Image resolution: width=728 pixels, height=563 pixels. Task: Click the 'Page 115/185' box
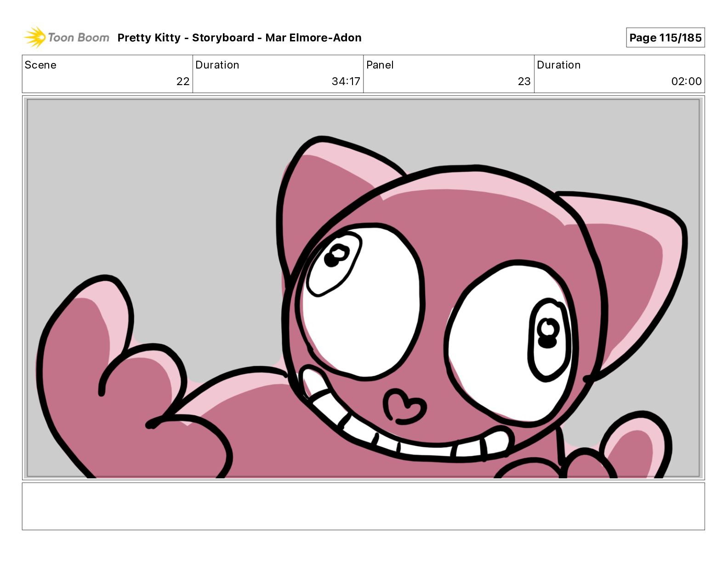[665, 38]
